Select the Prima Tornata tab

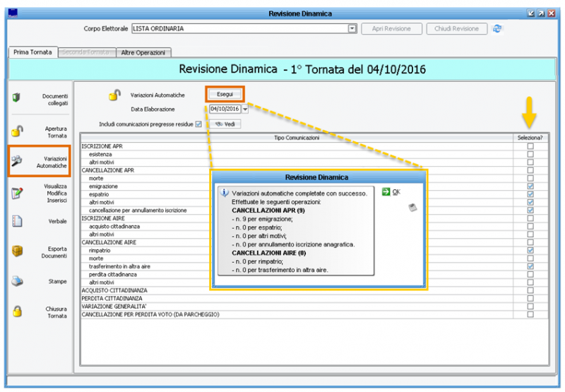click(x=32, y=52)
